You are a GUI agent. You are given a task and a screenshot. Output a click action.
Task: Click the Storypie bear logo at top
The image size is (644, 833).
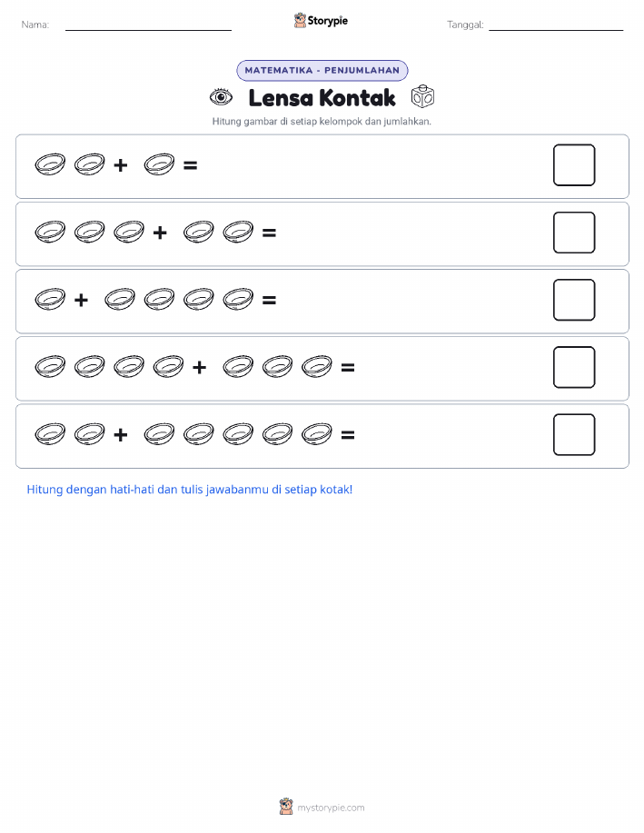coord(300,21)
